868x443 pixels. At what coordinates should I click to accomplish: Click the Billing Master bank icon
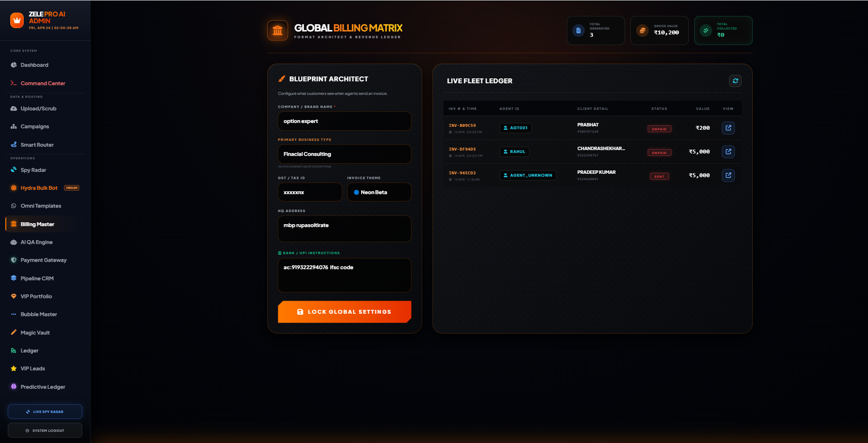14,224
